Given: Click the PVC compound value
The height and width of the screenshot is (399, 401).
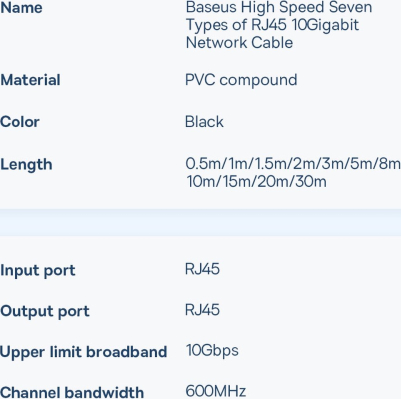Looking at the screenshot, I should 241,80.
